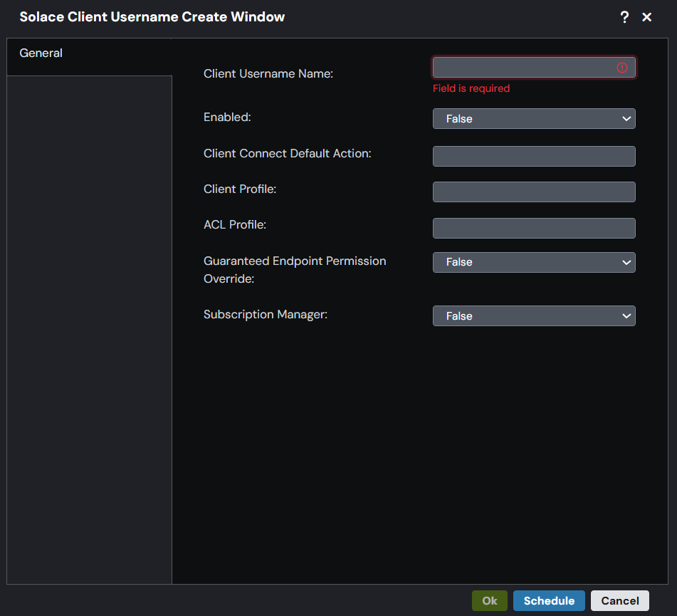Screen dimensions: 677x616
Task: Click the Client Connect Default Action field
Action: (534, 156)
